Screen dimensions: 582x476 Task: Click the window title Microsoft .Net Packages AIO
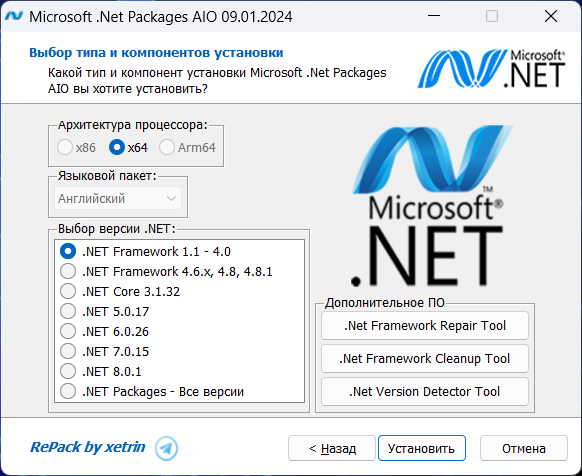pos(161,17)
